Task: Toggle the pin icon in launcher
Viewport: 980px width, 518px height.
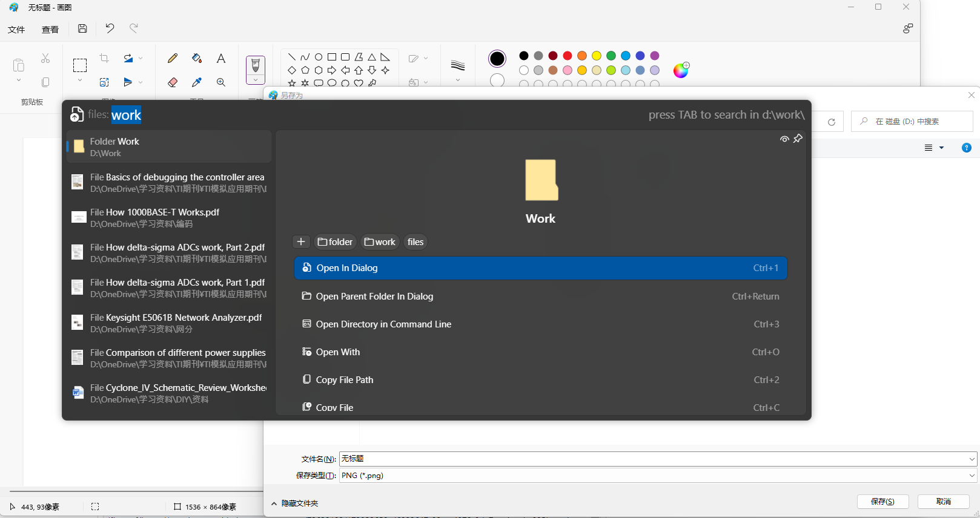Action: click(x=798, y=139)
